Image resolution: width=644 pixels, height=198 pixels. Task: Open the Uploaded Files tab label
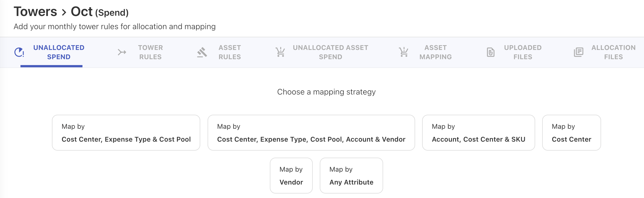coord(523,52)
